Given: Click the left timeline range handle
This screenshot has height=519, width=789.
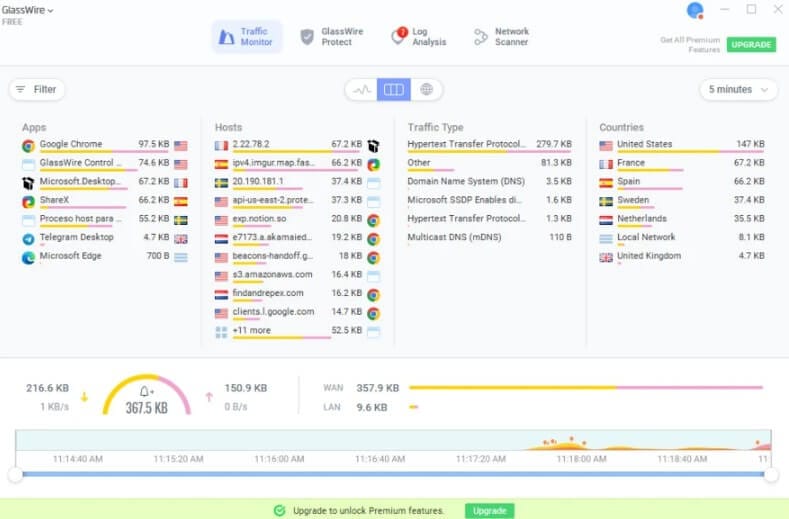Looking at the screenshot, I should click(x=16, y=474).
